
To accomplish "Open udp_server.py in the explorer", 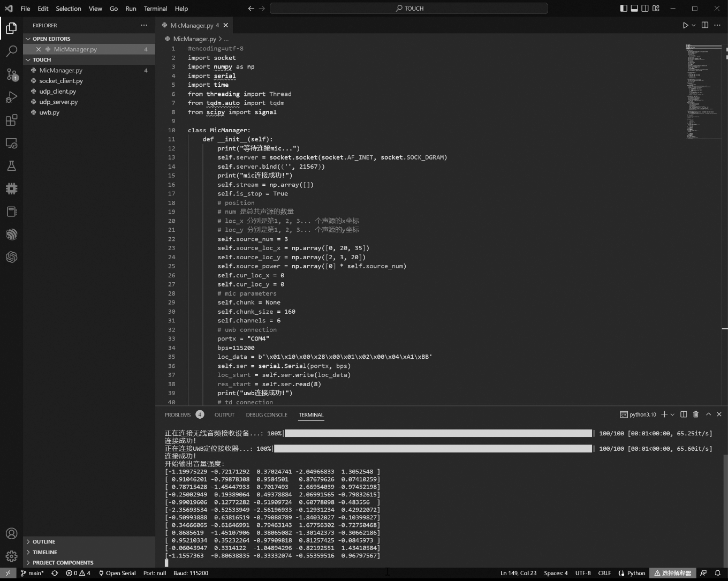I will 58,102.
